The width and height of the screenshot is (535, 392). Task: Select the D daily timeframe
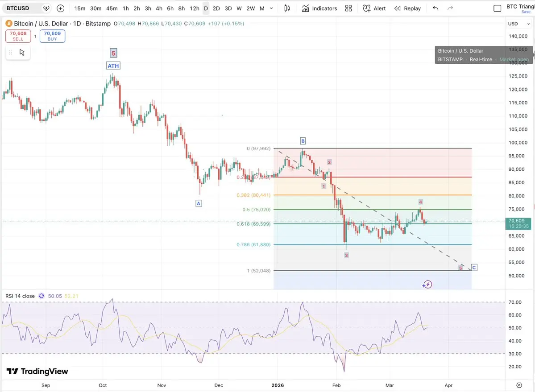tap(206, 8)
